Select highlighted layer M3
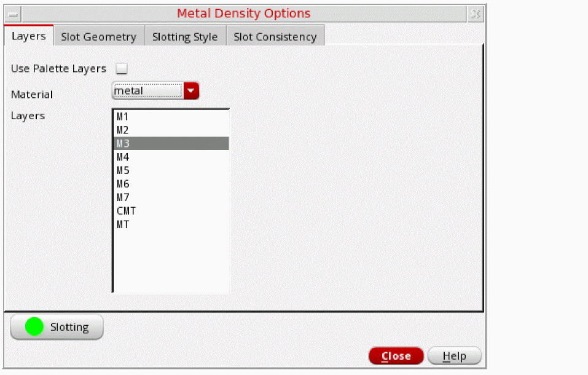Image resolution: width=588 pixels, height=375 pixels. (x=171, y=143)
